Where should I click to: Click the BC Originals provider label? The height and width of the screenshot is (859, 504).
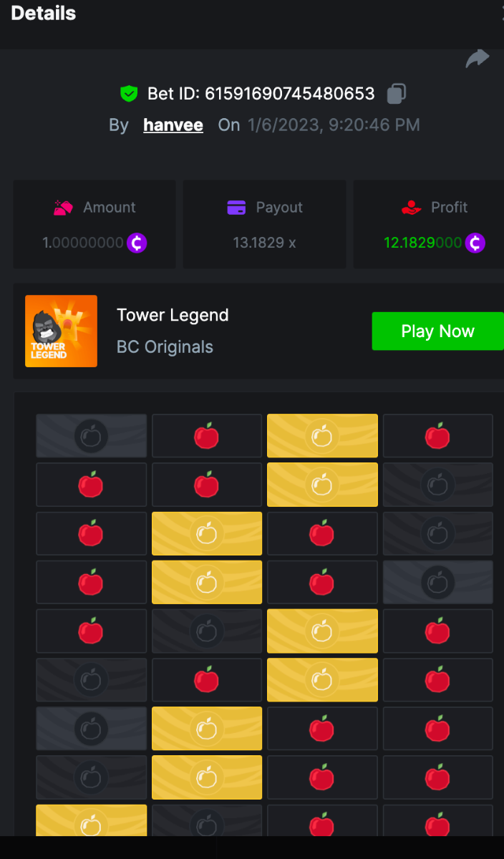point(165,347)
